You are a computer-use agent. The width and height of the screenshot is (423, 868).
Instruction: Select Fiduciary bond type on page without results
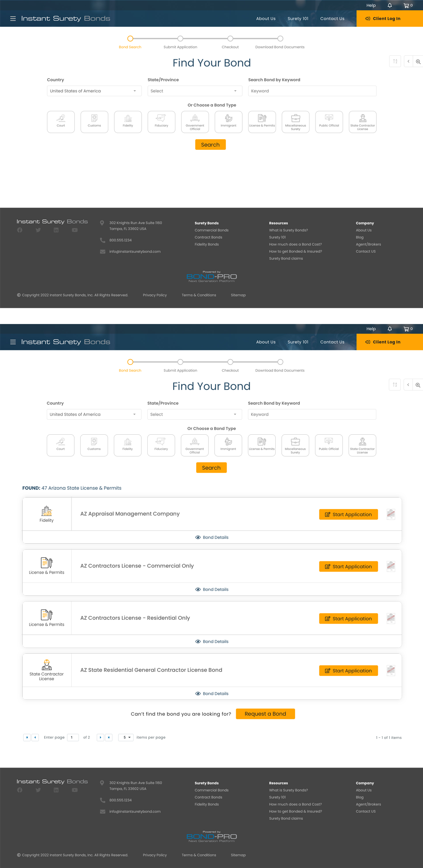161,122
